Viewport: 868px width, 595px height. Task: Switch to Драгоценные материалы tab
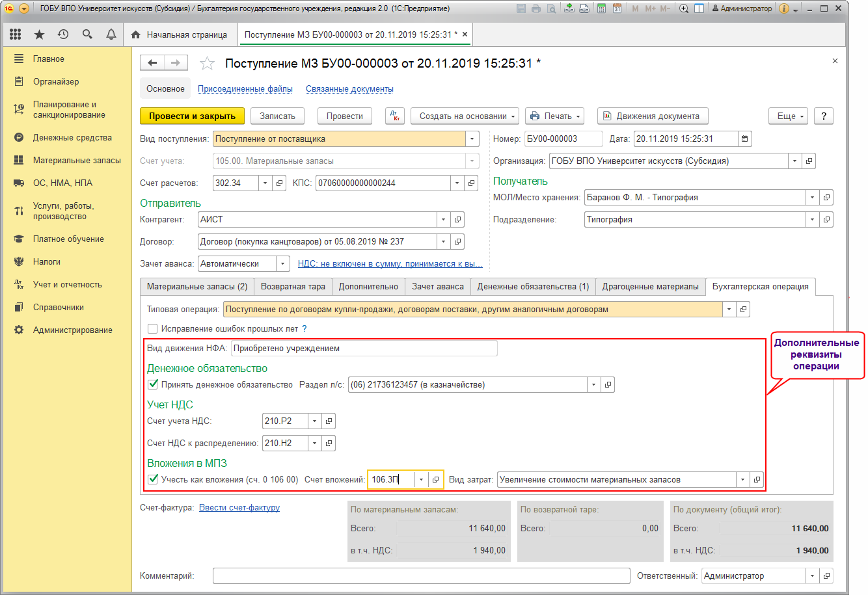(x=651, y=286)
